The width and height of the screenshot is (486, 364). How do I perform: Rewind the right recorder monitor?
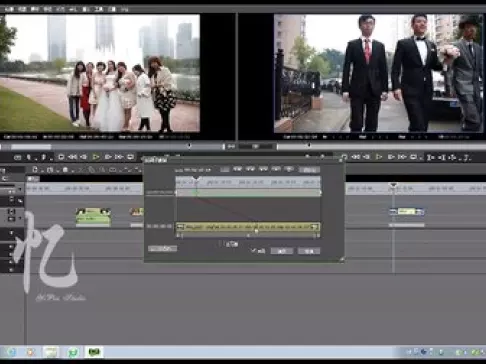(356, 157)
